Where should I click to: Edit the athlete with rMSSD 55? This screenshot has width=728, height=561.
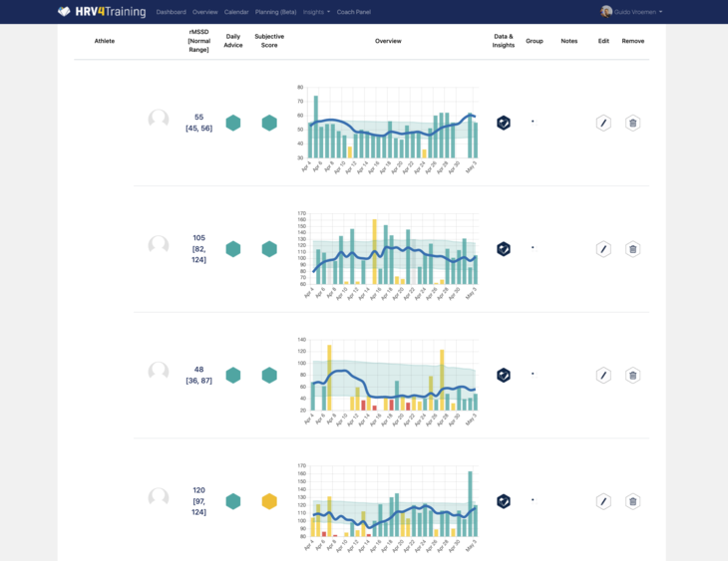[603, 123]
